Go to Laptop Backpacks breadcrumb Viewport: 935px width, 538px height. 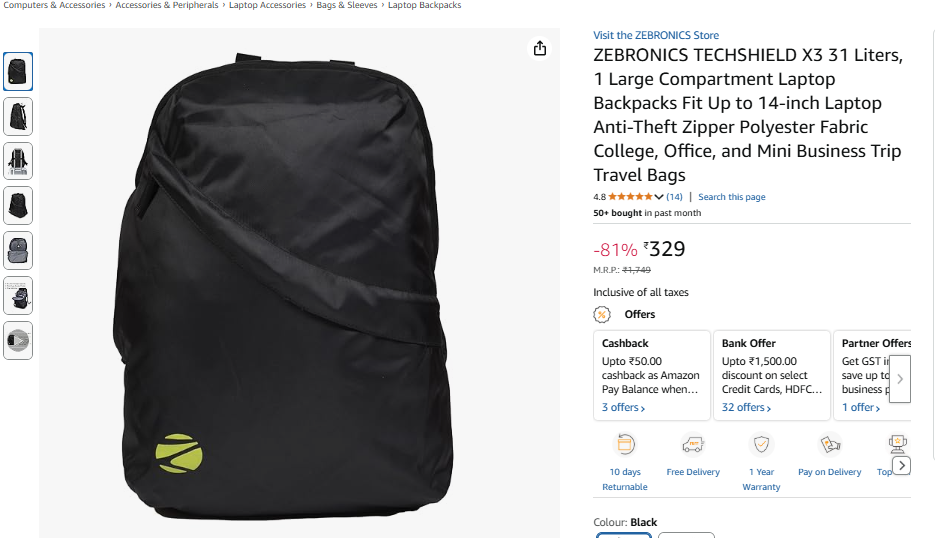coord(425,5)
